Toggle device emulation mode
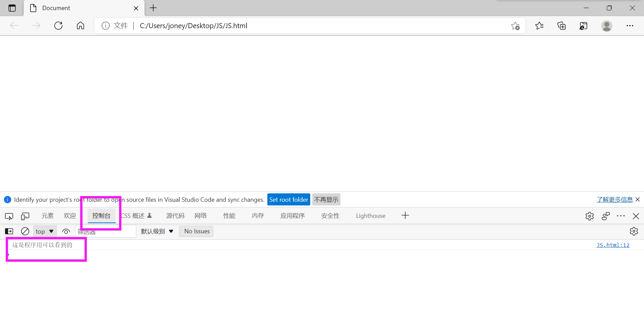 point(25,216)
